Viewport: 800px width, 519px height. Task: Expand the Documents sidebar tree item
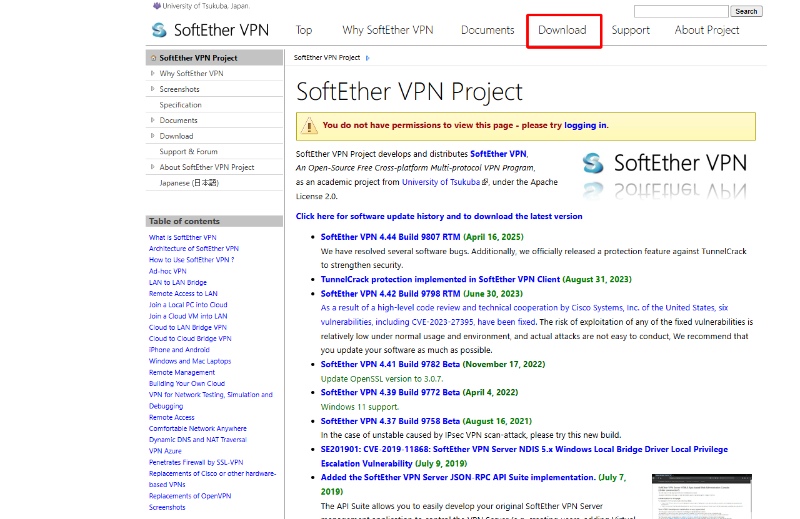point(152,121)
